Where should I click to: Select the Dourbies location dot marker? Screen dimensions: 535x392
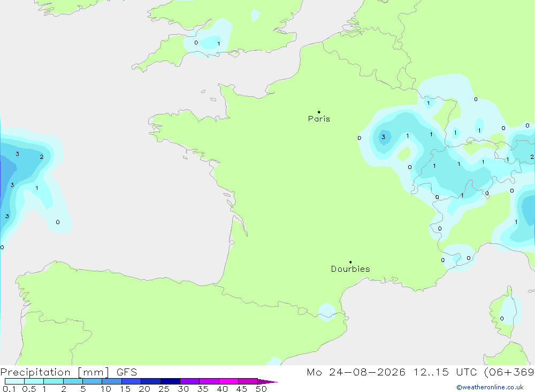pyautogui.click(x=350, y=262)
